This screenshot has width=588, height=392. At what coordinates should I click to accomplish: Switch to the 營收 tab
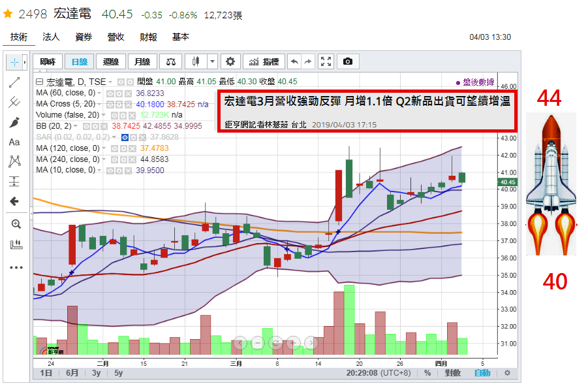116,37
